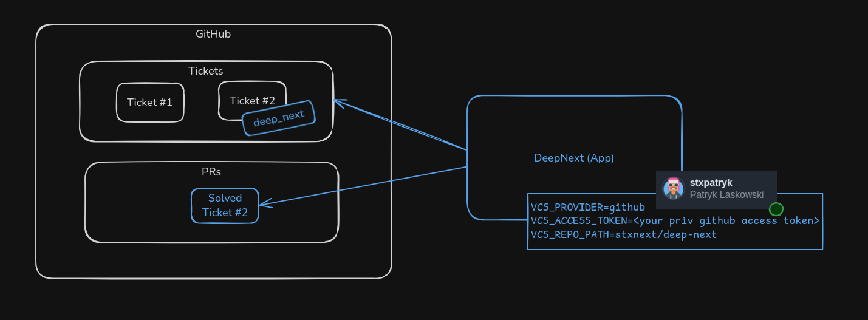Click the 'Ticket #1' box

(x=150, y=102)
